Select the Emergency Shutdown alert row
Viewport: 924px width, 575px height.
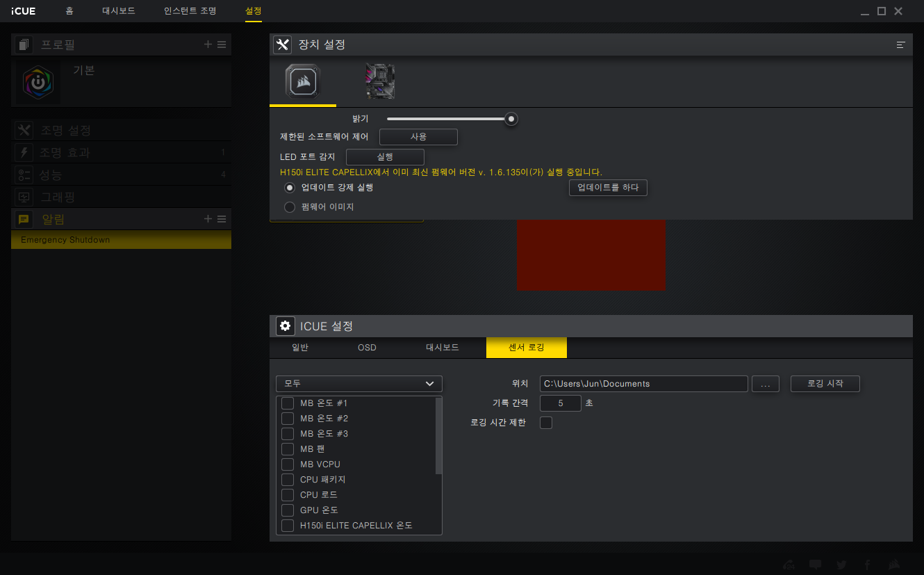click(x=121, y=240)
